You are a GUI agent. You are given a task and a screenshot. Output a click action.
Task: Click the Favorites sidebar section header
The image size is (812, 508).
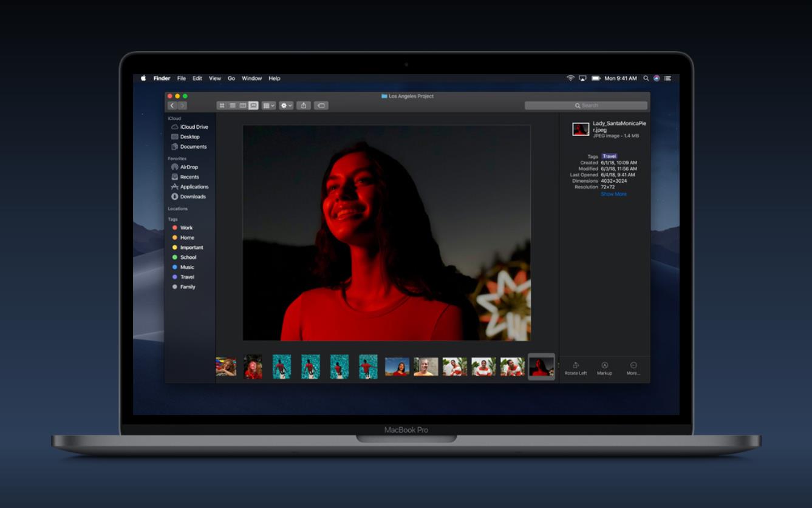(x=177, y=158)
